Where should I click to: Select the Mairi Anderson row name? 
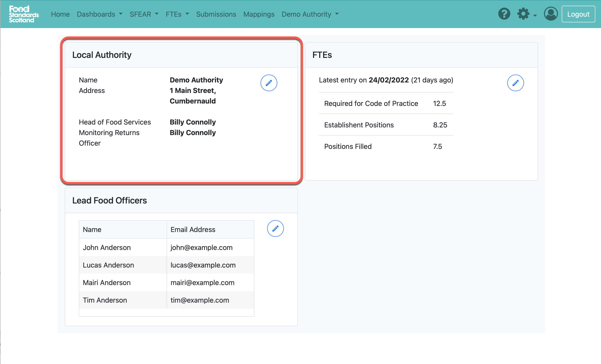(x=107, y=282)
